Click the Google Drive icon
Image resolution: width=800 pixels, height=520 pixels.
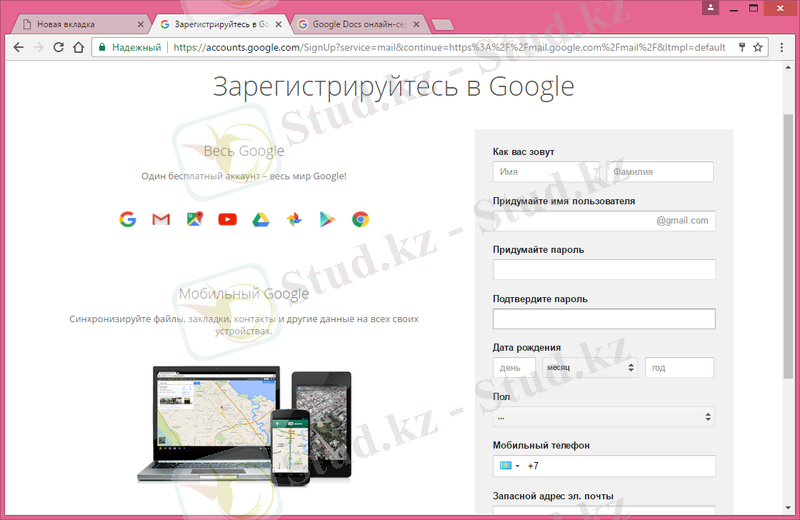(x=261, y=219)
